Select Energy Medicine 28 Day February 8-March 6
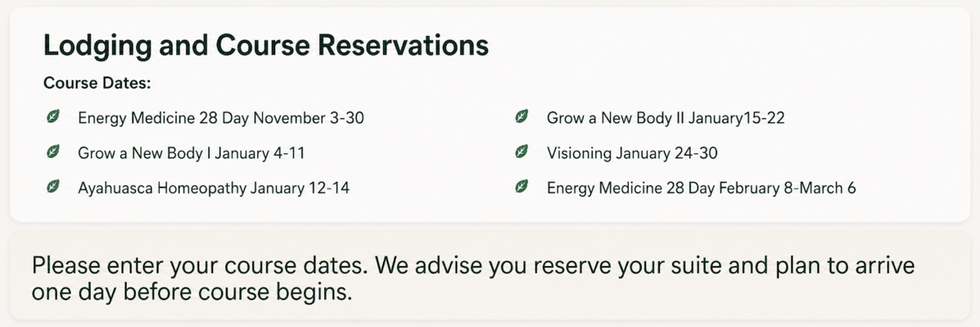 point(701,188)
